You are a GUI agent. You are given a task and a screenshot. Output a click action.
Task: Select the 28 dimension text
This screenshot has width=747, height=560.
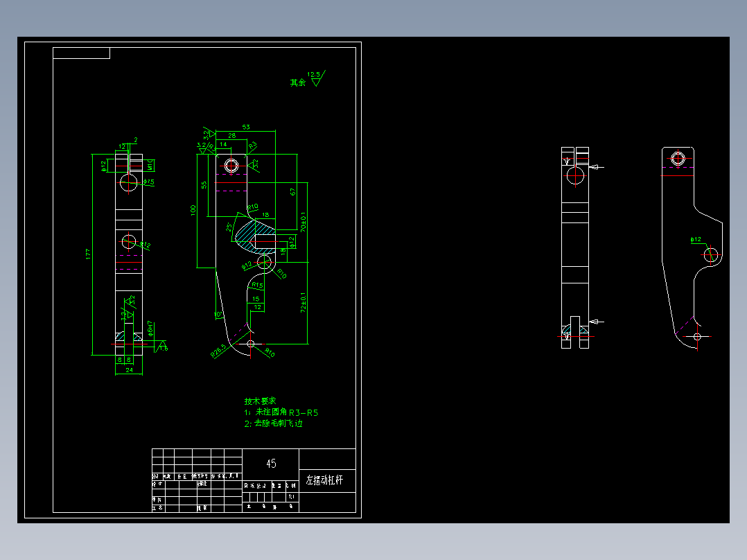231,135
